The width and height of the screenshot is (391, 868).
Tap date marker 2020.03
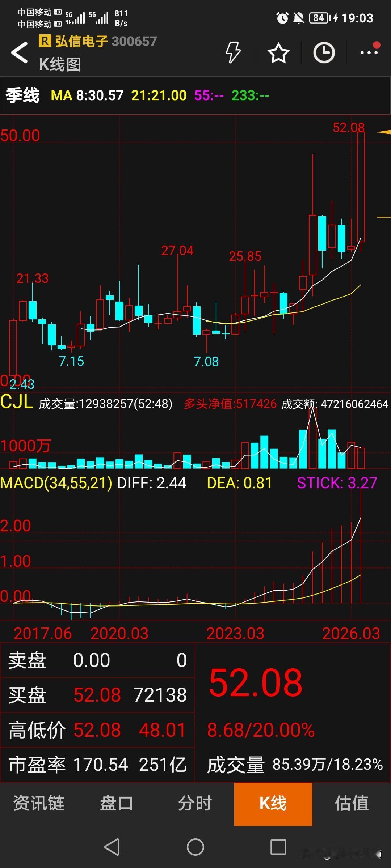119,633
